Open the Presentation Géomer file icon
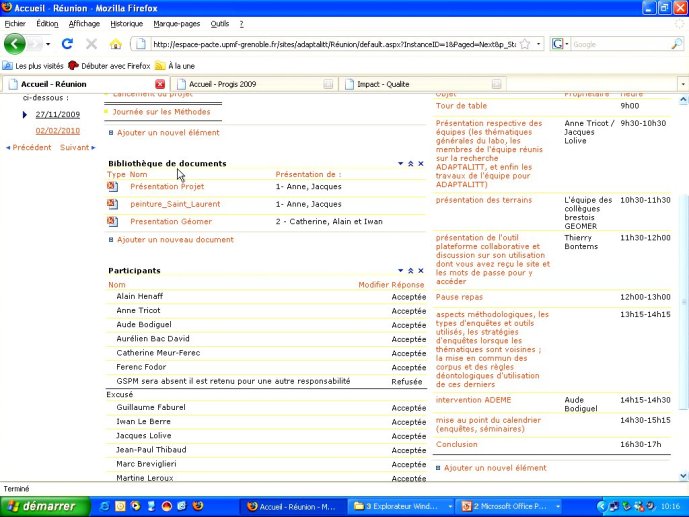689x517 pixels. (x=112, y=222)
